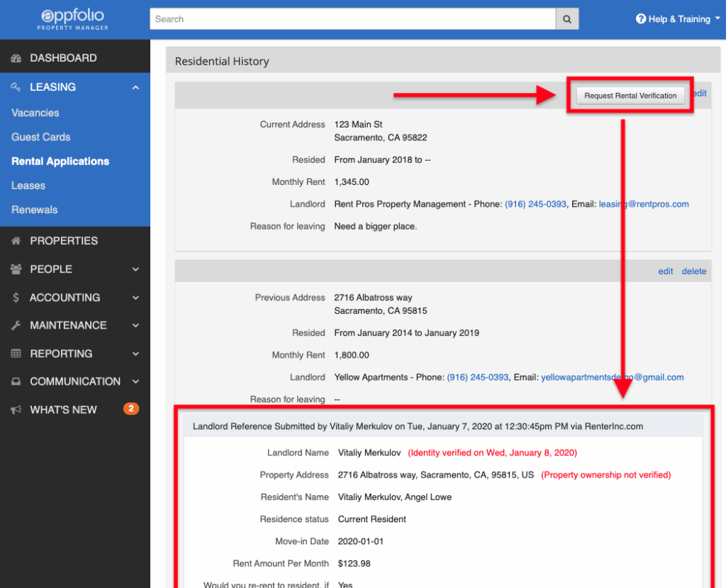Open the Help & Training dropdown
The height and width of the screenshot is (588, 726).
point(677,18)
